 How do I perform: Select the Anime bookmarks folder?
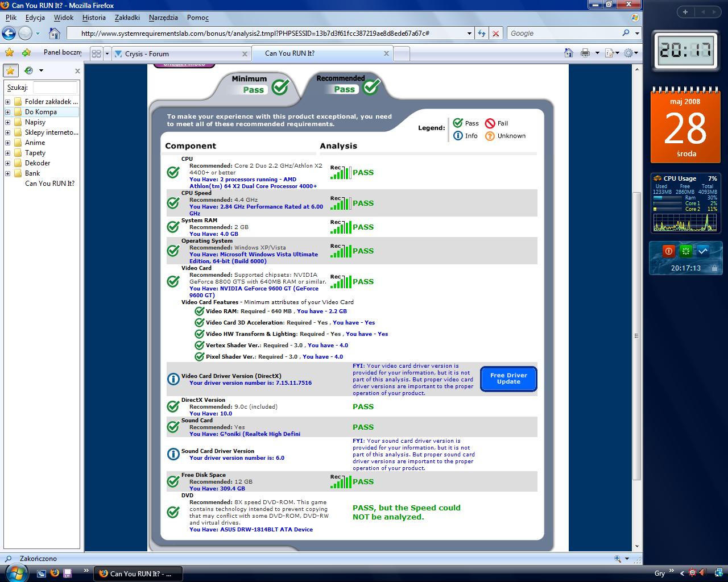[x=35, y=143]
